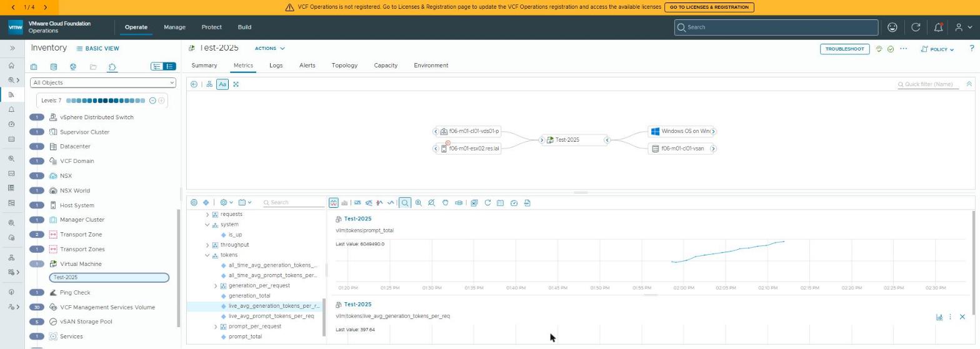This screenshot has width=980, height=349.
Task: Expand the f06-m01-esx02 node's left arrow
Action: (436, 149)
